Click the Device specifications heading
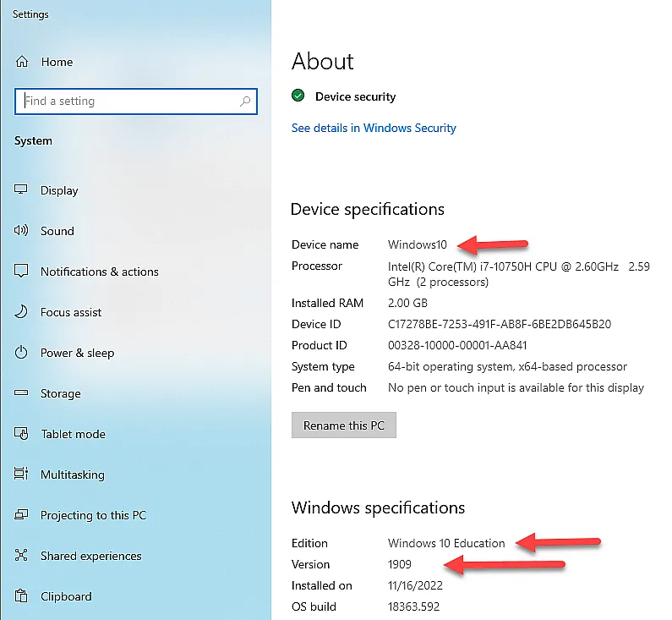 [368, 210]
